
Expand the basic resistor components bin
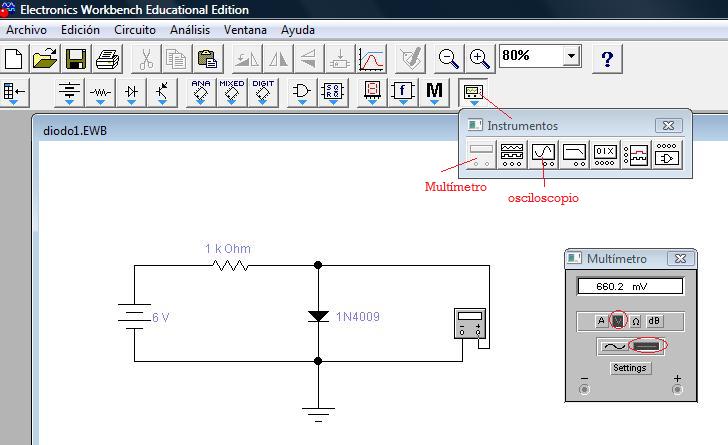(100, 93)
